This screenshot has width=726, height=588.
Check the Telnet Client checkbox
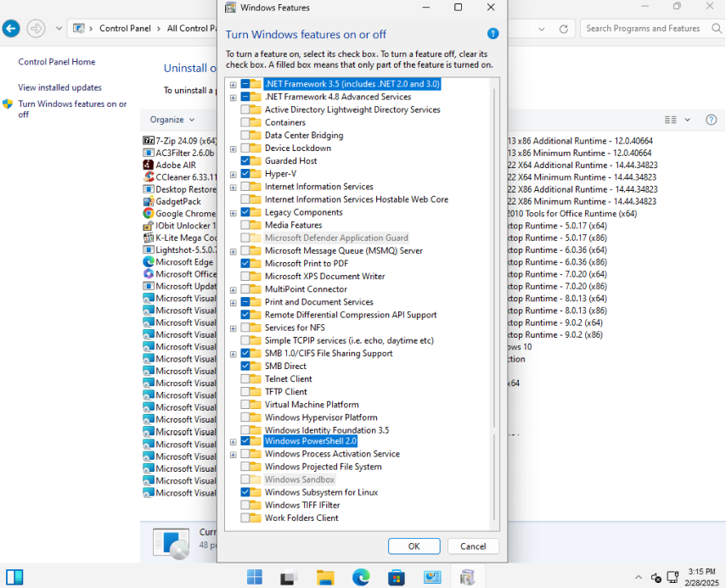click(x=245, y=378)
